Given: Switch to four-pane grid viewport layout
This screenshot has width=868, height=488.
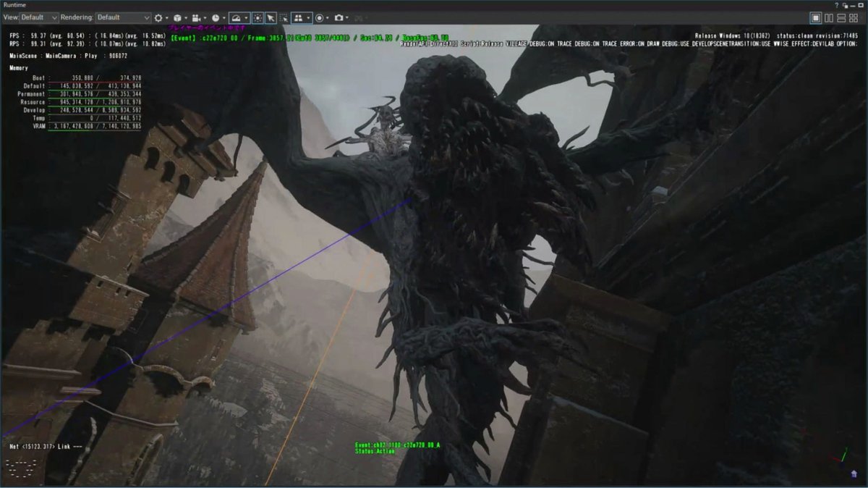Looking at the screenshot, I should 855,17.
